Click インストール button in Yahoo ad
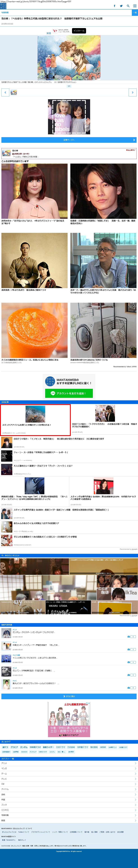Screen dimensions: 138x868 click(79, 31)
